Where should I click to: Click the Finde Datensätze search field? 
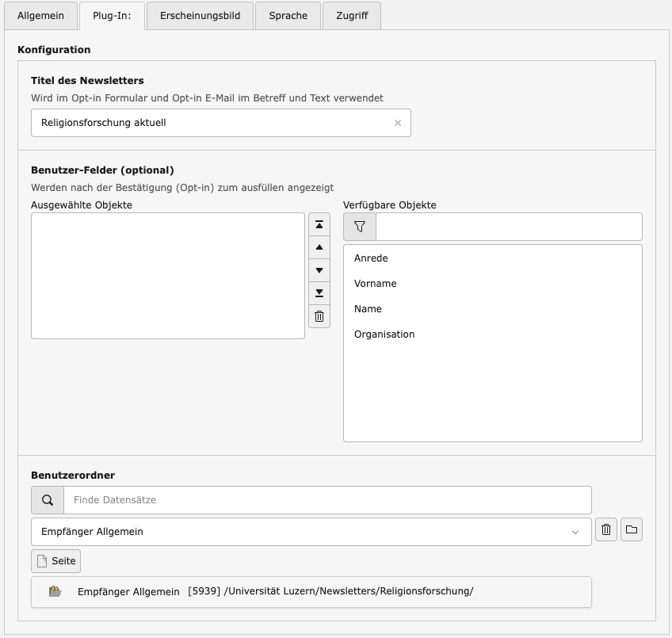[x=327, y=500]
